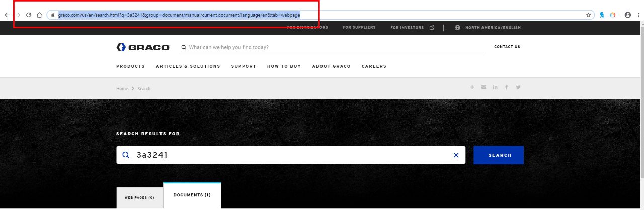Go to the Graco logo home
This screenshot has width=644, height=210.
tap(143, 47)
